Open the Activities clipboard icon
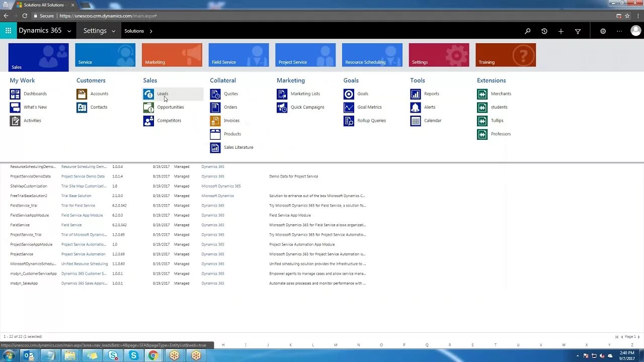Viewport: 644px width, 362px height. point(15,121)
